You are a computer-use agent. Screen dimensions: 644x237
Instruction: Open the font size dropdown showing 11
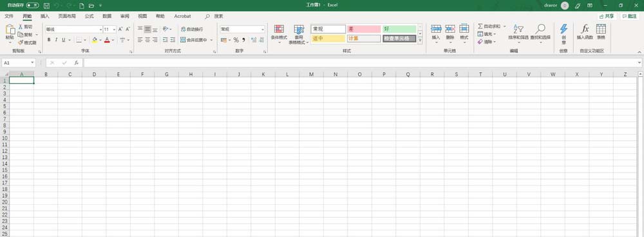click(x=114, y=30)
